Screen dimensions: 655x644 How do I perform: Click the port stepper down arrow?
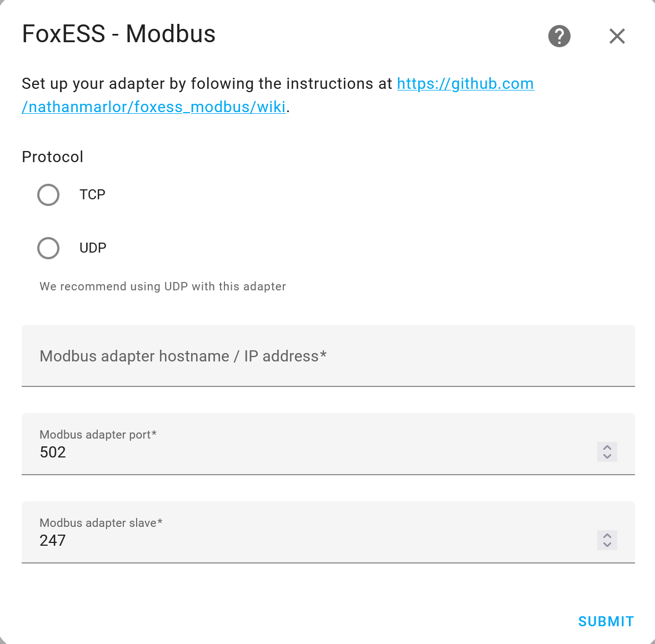click(607, 456)
